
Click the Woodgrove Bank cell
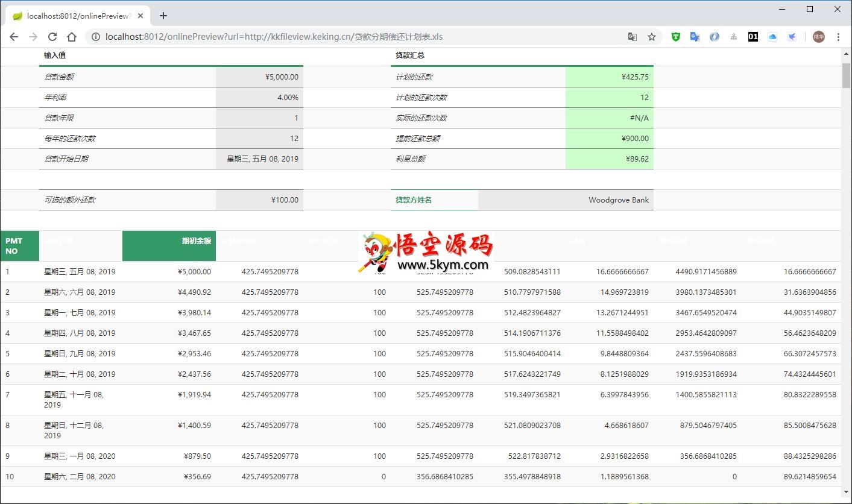click(x=566, y=200)
